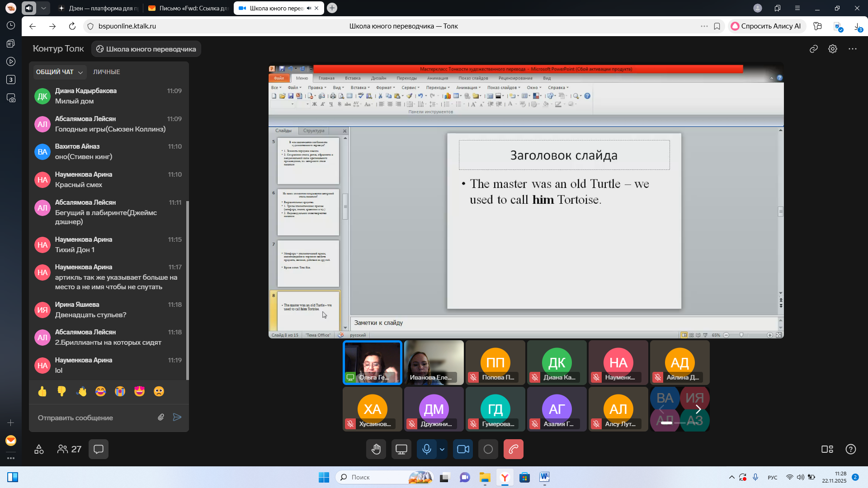
Task: Change the meeting layout view icon
Action: point(827,449)
